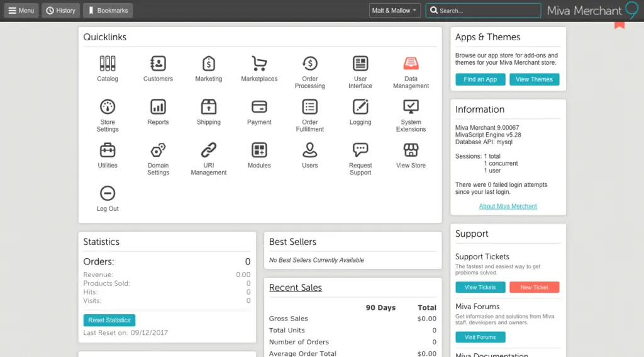Open the Marketing quicklink
The image size is (644, 357).
click(208, 69)
